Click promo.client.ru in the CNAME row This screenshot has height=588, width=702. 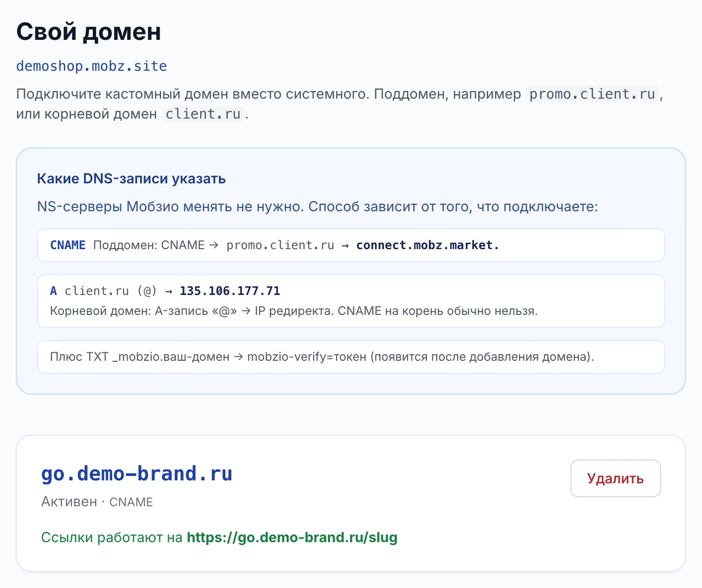click(x=280, y=245)
